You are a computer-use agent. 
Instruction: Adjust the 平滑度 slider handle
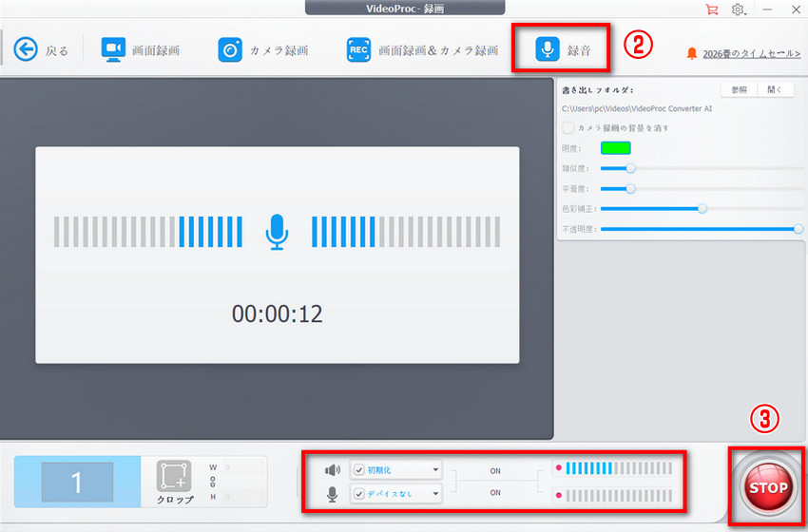[630, 189]
